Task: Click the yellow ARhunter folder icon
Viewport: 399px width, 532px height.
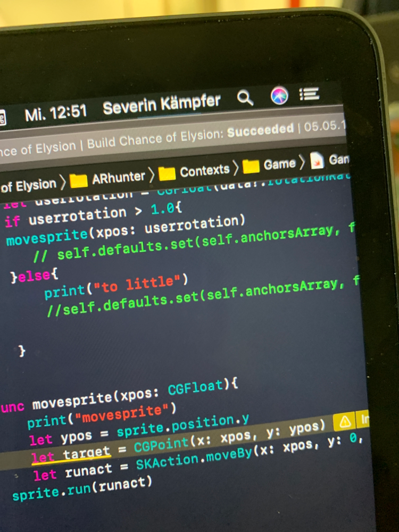Action: [x=79, y=180]
